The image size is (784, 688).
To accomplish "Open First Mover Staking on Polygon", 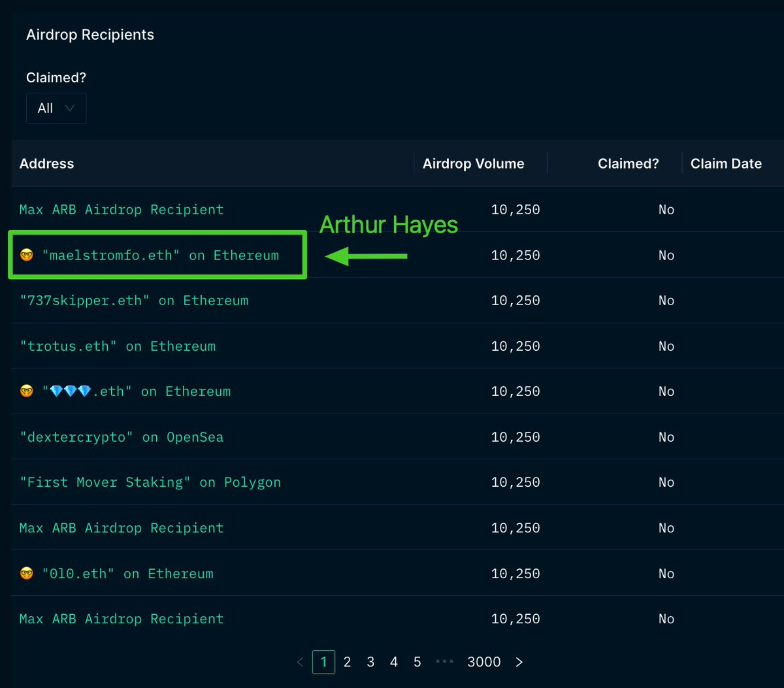I will [150, 482].
